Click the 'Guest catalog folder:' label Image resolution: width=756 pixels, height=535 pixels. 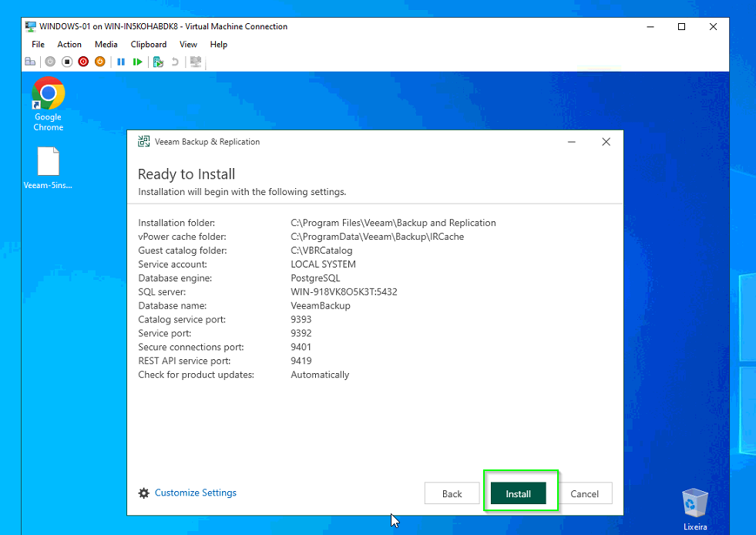pyautogui.click(x=182, y=251)
